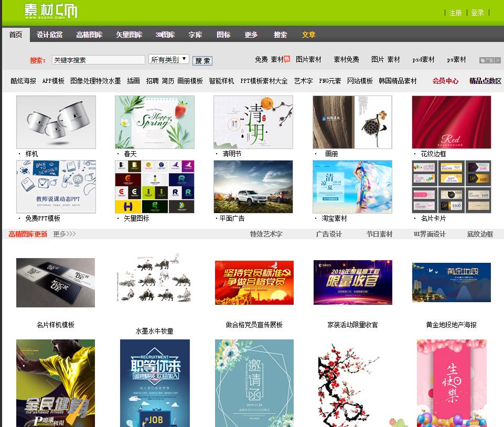
Task: Open the 文章 menu item
Action: (x=308, y=35)
